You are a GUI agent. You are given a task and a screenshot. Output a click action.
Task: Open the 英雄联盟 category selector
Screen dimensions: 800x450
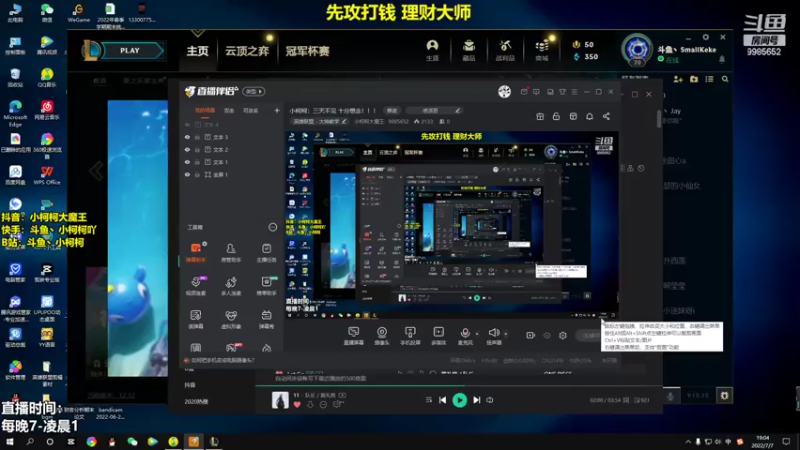[320, 121]
